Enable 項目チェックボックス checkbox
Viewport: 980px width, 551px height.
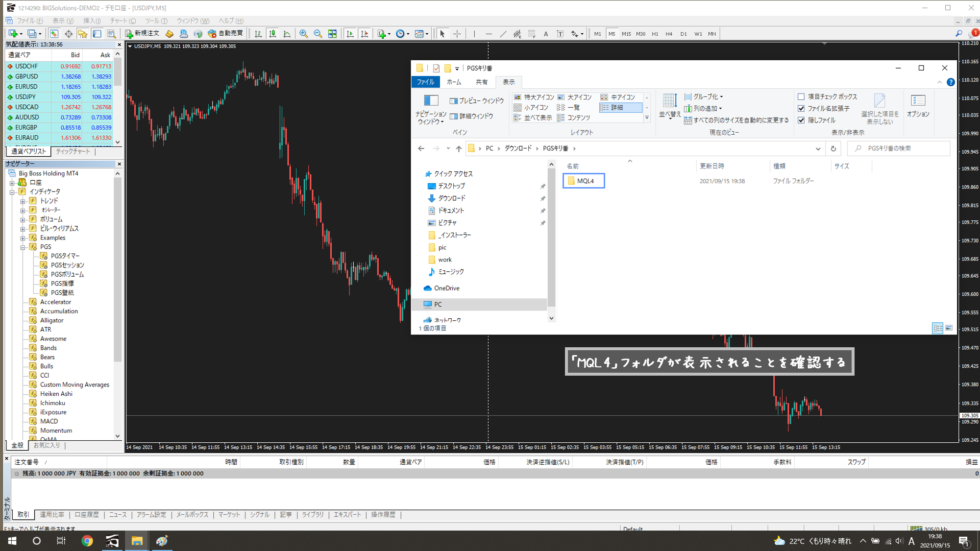(801, 96)
